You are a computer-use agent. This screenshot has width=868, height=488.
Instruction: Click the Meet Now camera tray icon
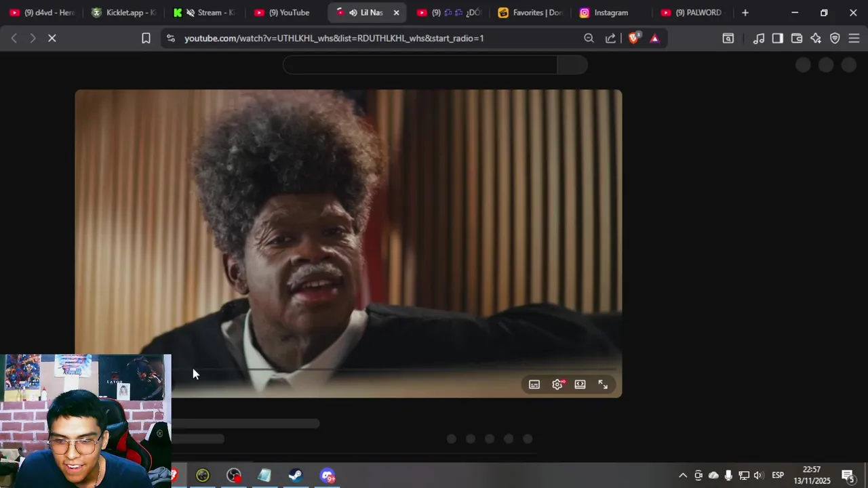click(698, 475)
